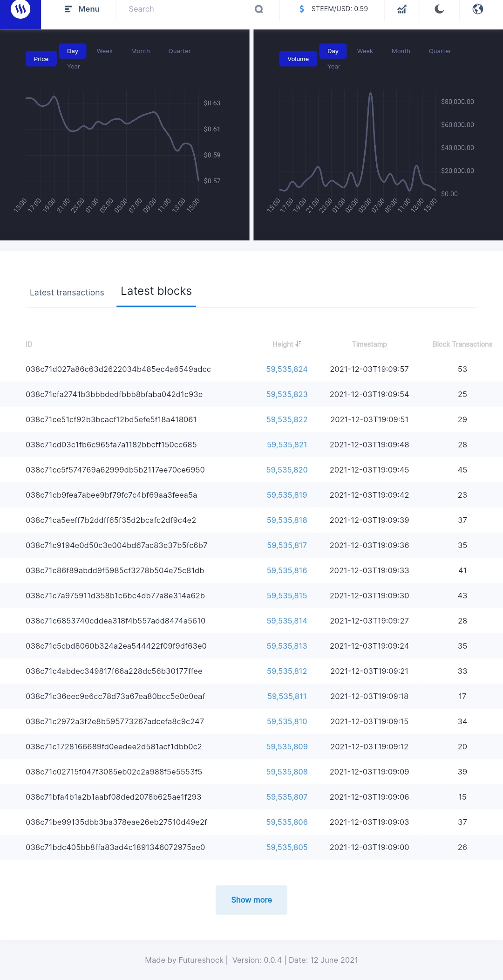503x980 pixels.
Task: Open block height 59,535,810 link
Action: click(287, 721)
